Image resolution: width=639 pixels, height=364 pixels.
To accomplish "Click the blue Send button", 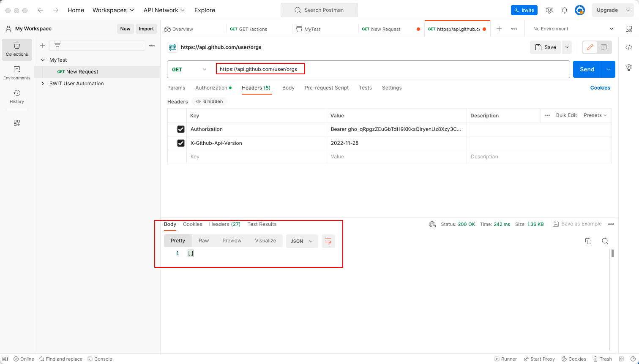I will pos(587,69).
